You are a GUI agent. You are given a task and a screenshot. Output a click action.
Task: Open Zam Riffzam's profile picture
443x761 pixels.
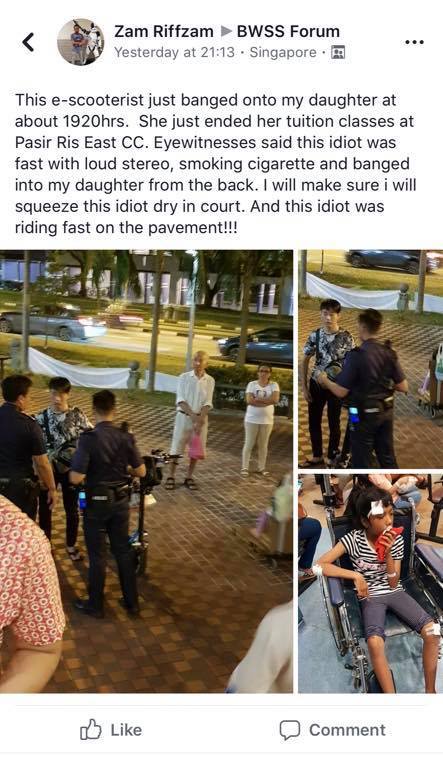click(x=81, y=42)
